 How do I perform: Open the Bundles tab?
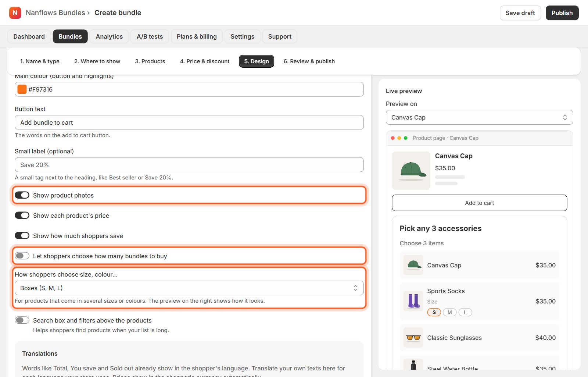pos(70,36)
